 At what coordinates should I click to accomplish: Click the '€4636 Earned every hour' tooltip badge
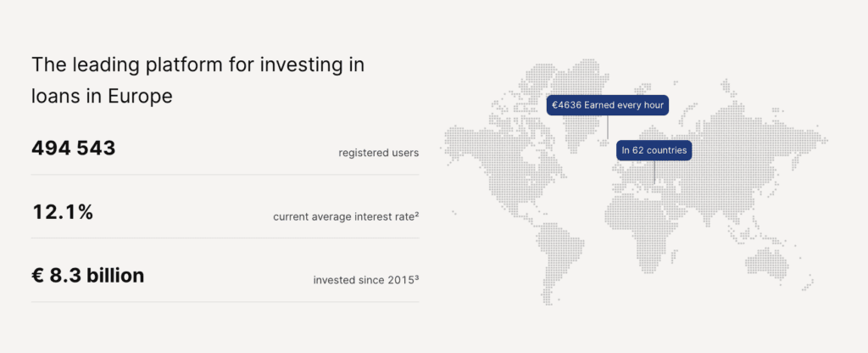(x=609, y=105)
